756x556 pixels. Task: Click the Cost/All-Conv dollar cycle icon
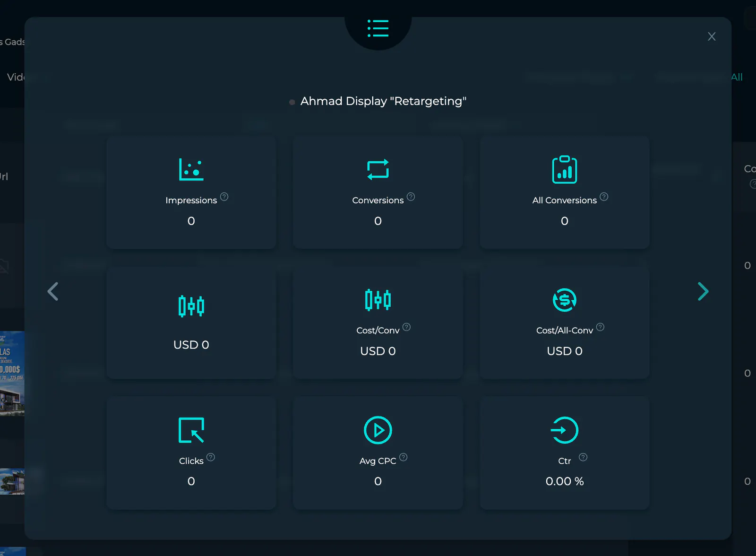(565, 300)
